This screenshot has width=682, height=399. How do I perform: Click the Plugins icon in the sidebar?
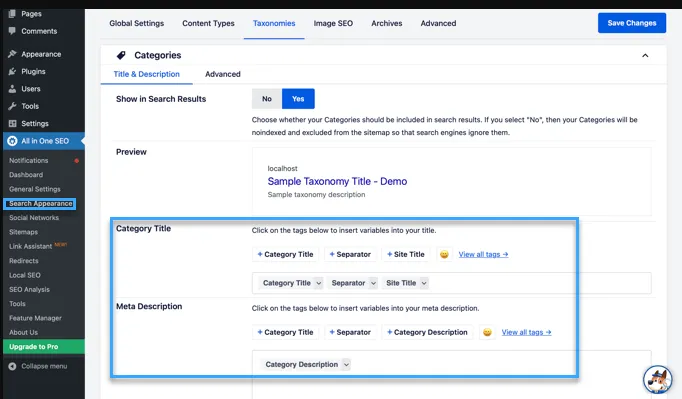click(x=12, y=71)
